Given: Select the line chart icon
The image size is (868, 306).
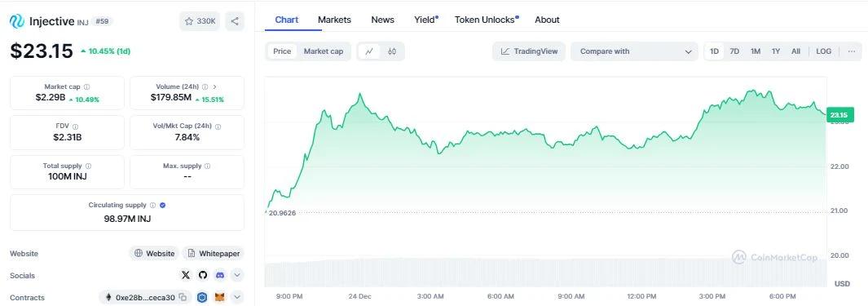Looking at the screenshot, I should (x=369, y=51).
